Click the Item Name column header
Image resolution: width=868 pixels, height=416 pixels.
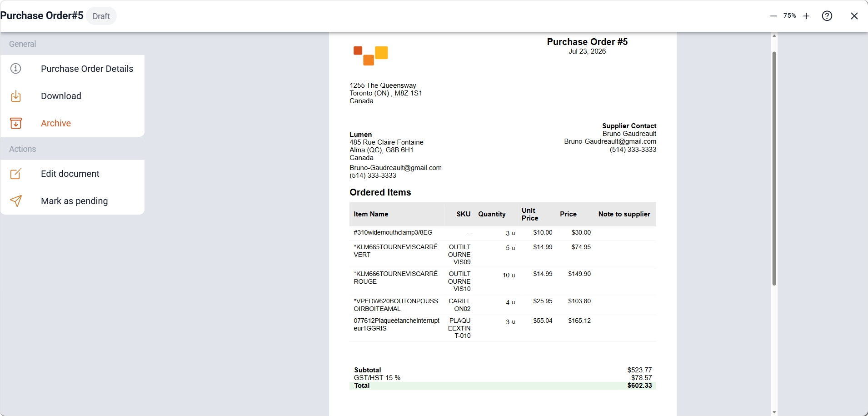pyautogui.click(x=371, y=214)
